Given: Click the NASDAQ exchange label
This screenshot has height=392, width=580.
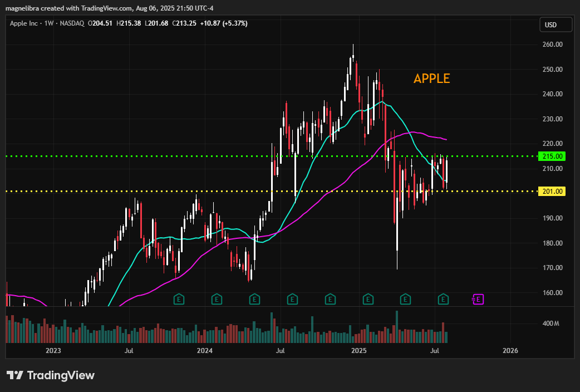Looking at the screenshot, I should [72, 23].
